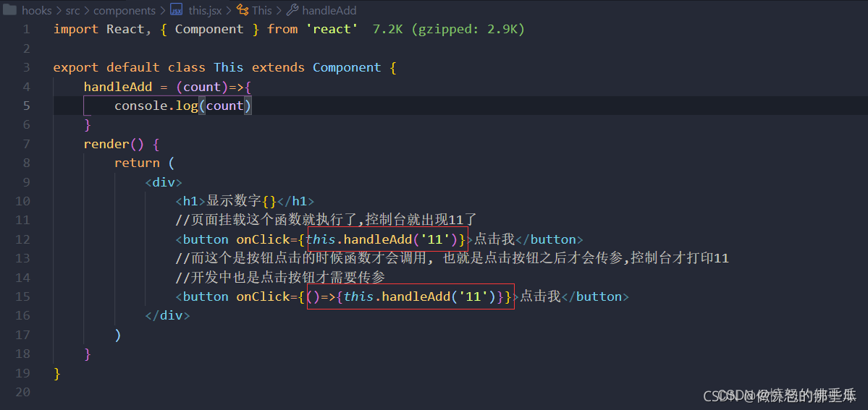Click the opening <div> tag on line 9
This screenshot has width=868, height=410.
pyautogui.click(x=164, y=182)
